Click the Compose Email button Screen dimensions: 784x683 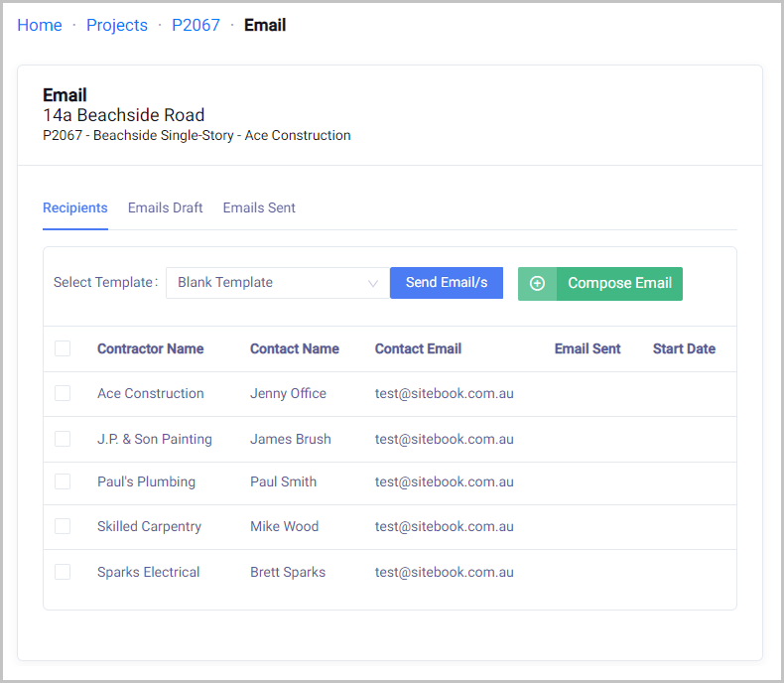point(618,283)
